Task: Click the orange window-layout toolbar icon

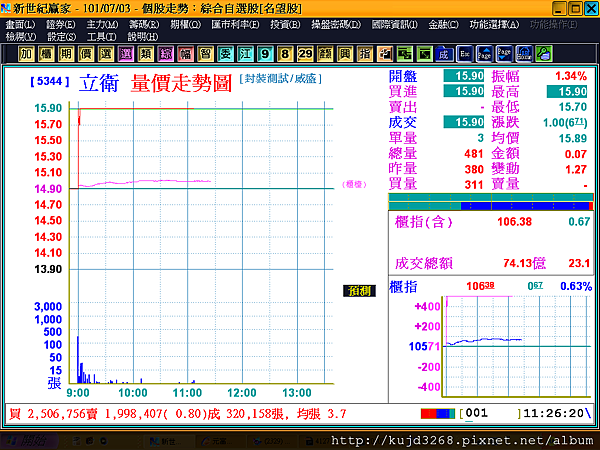Action: click(x=385, y=54)
